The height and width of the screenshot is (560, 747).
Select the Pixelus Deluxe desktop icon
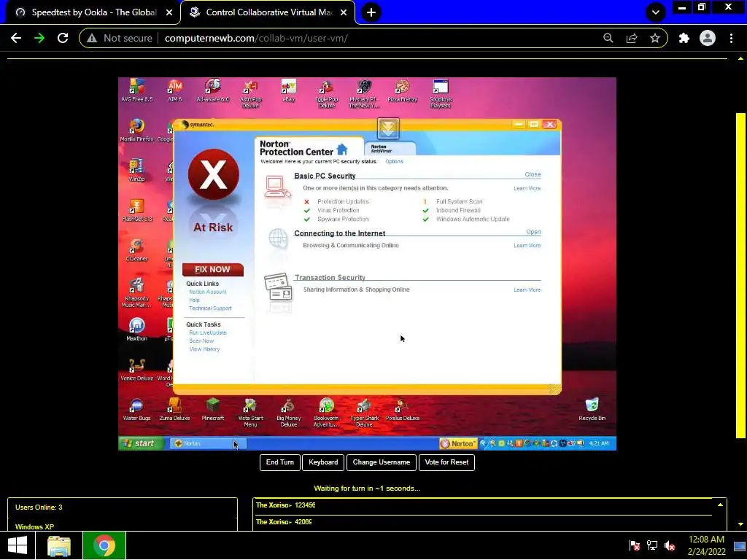click(x=403, y=410)
